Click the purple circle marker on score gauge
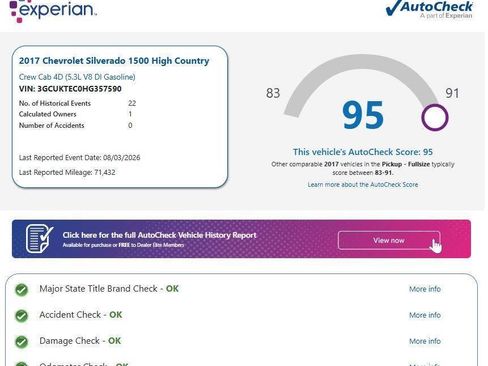This screenshot has width=488, height=366. 435,117
